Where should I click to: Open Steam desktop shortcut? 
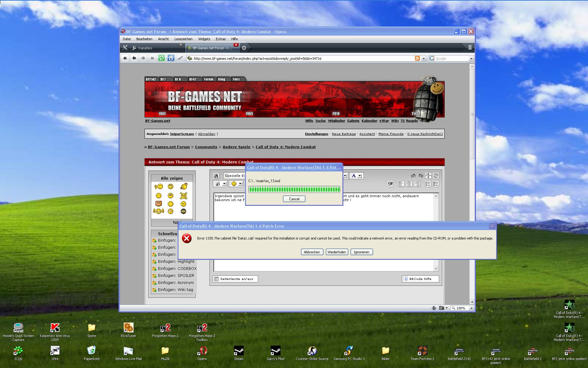coord(239,353)
